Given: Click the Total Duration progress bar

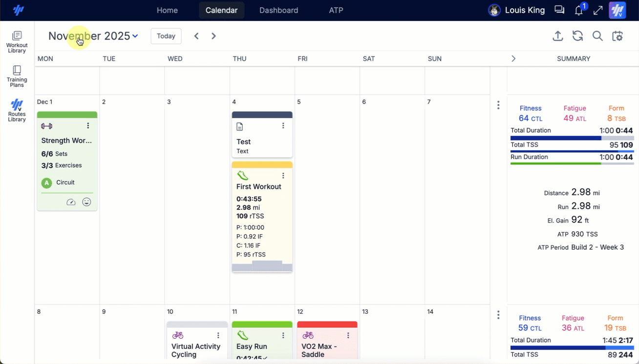Looking at the screenshot, I should click(x=572, y=138).
